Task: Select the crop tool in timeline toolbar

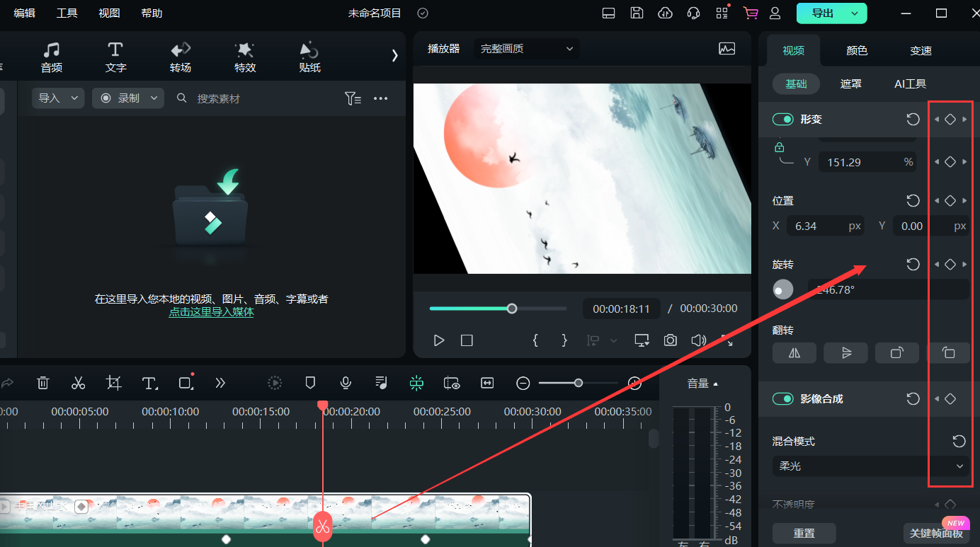Action: point(113,383)
